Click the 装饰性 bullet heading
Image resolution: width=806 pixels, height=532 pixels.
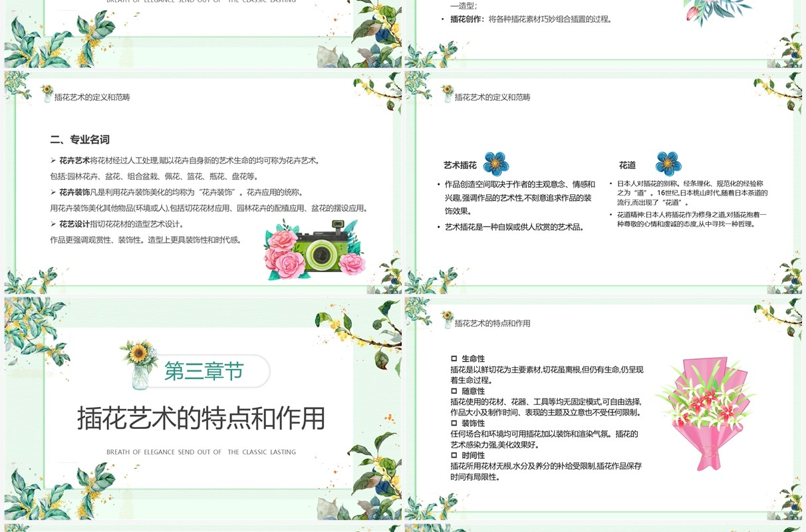point(468,423)
